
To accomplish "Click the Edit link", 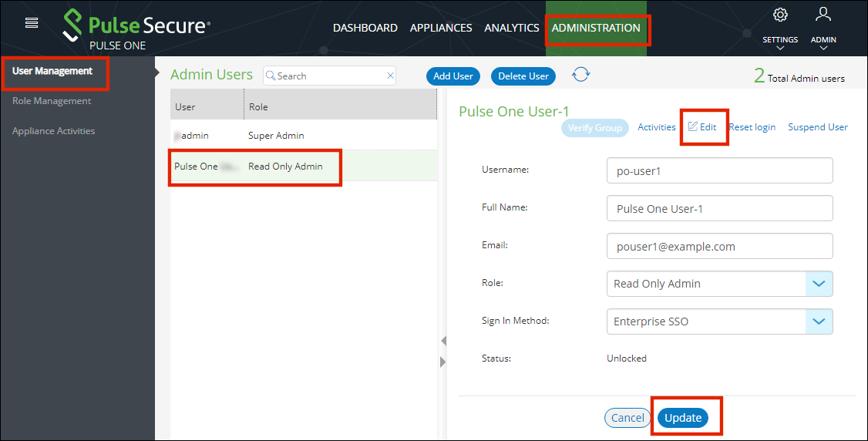I will coord(702,127).
